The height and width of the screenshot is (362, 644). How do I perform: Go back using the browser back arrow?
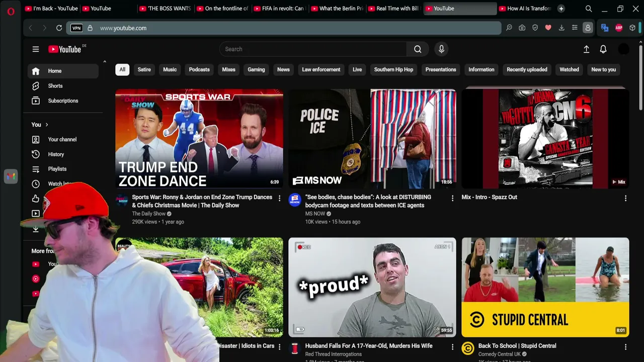point(30,28)
